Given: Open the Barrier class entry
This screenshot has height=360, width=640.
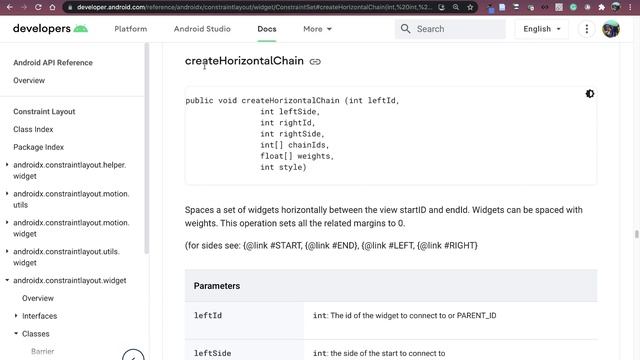Looking at the screenshot, I should point(42,351).
